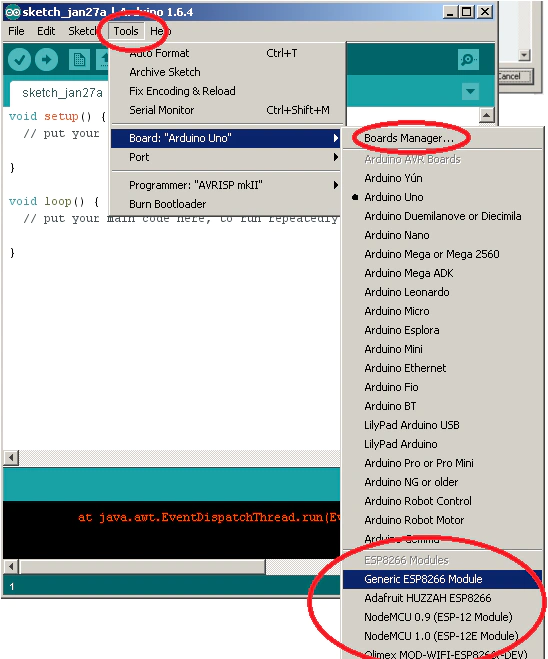Select the Arduino Uno board
The width and height of the screenshot is (548, 659).
coord(443,197)
